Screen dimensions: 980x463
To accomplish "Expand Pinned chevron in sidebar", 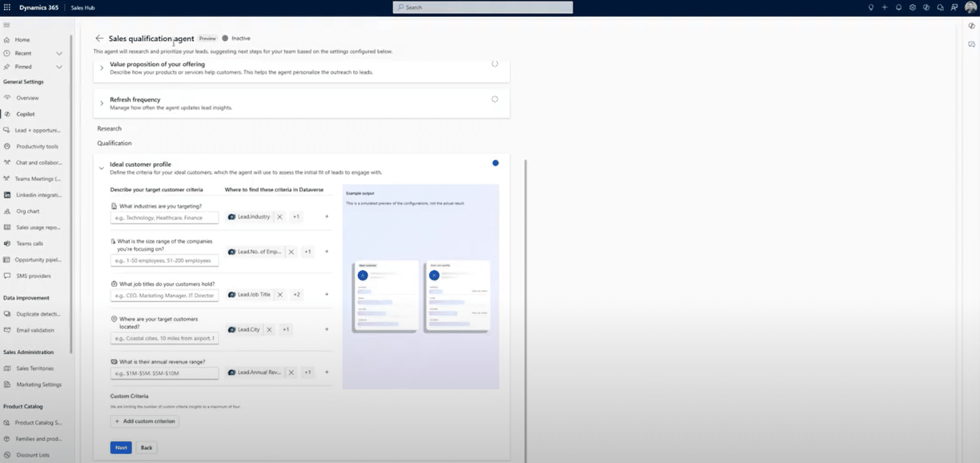I will click(59, 67).
